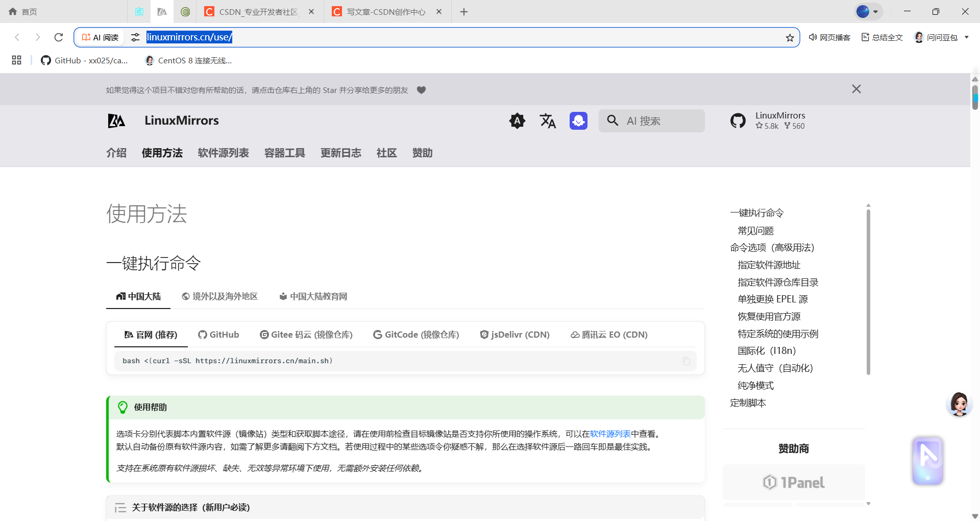Jump to 纯净模式 in outline
This screenshot has height=521, width=980.
(755, 386)
